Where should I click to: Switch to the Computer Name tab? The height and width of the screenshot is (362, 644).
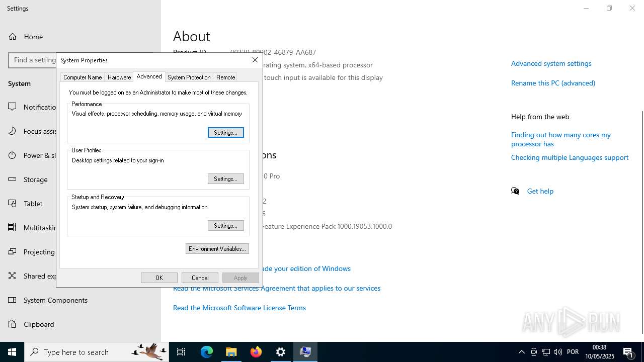(83, 77)
